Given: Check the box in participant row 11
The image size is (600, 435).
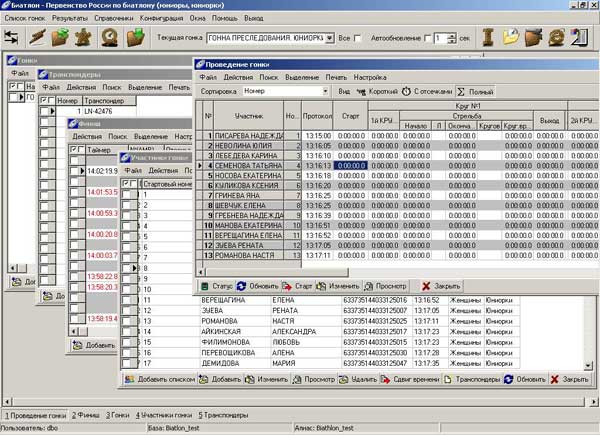Looking at the screenshot, I should (127, 300).
